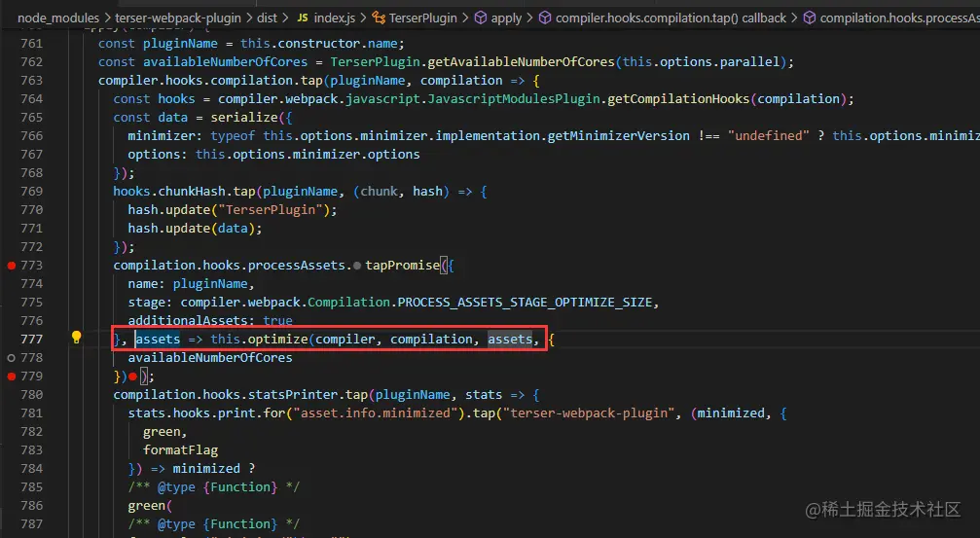Open the node_modules breadcrumb segment
The image size is (980, 538).
pos(58,18)
